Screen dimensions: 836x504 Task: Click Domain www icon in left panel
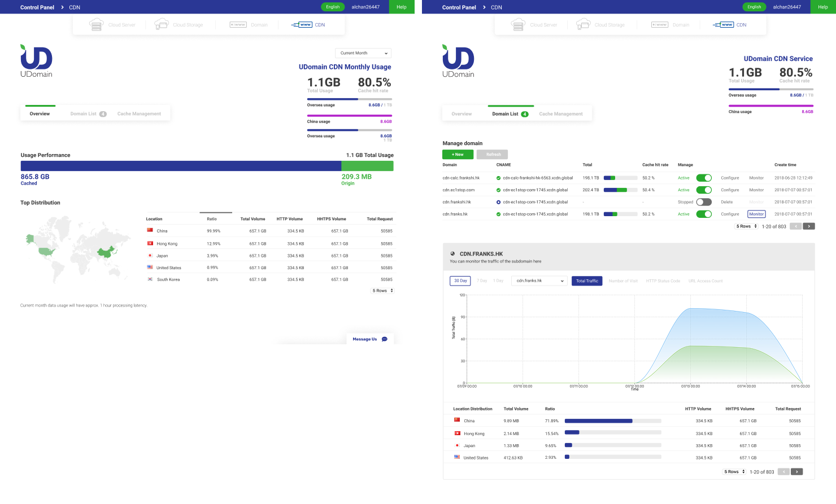point(238,25)
